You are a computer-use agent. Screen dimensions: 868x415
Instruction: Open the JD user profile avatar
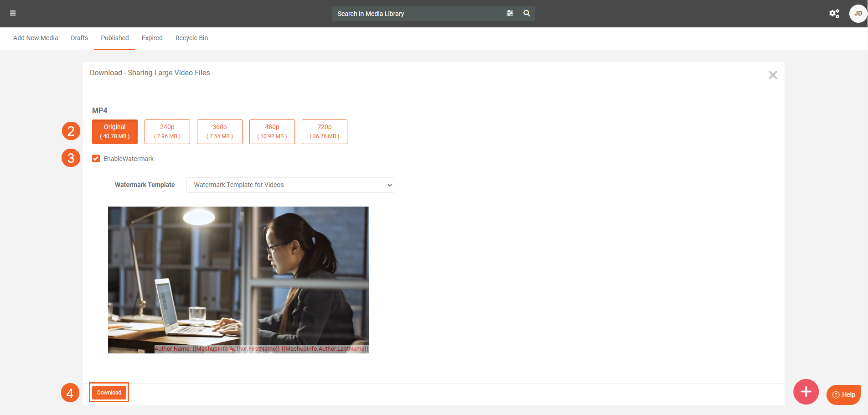[x=858, y=14]
